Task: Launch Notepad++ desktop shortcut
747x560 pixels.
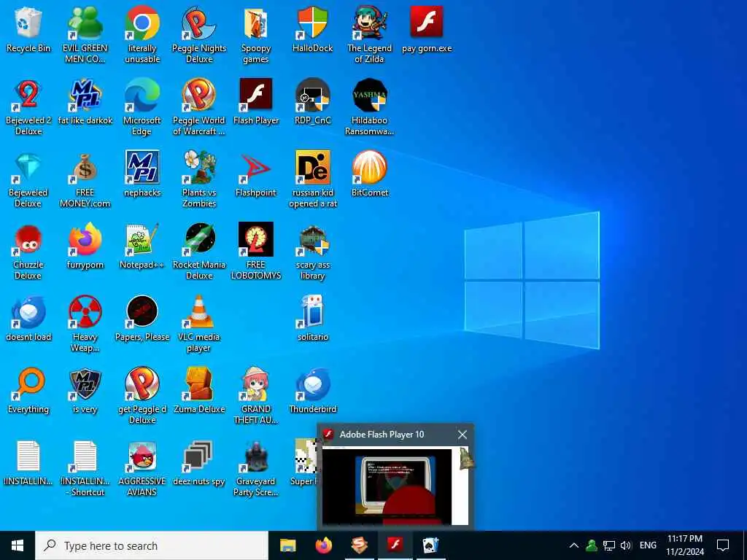Action: point(142,247)
